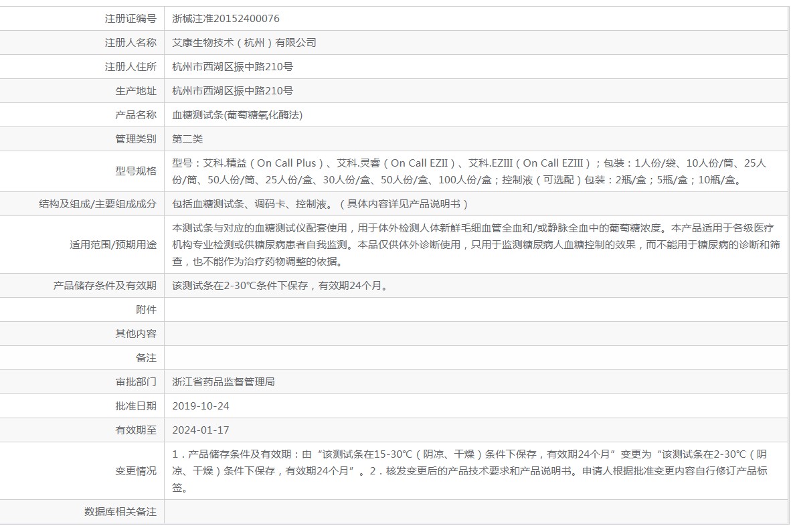Click the 生产地址 label
This screenshot has height=532, width=791.
pos(136,91)
